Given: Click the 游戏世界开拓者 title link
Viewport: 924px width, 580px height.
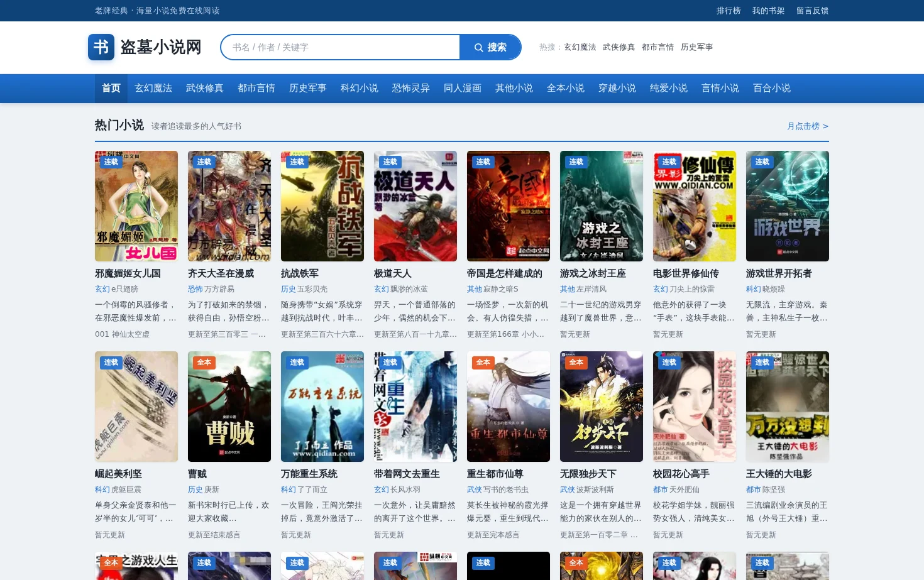Looking at the screenshot, I should click(x=779, y=273).
